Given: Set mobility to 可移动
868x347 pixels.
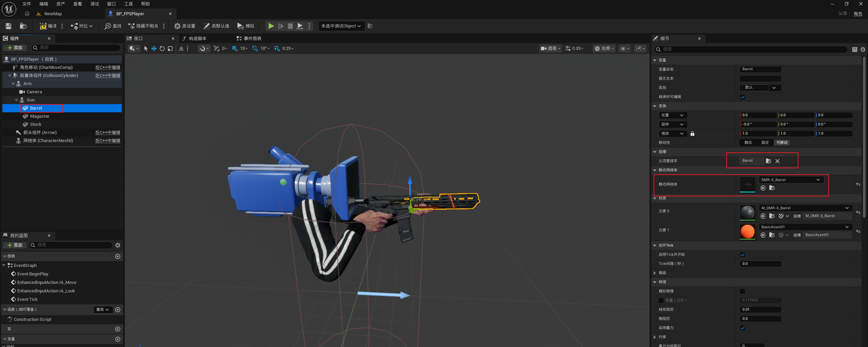Looking at the screenshot, I should [782, 143].
